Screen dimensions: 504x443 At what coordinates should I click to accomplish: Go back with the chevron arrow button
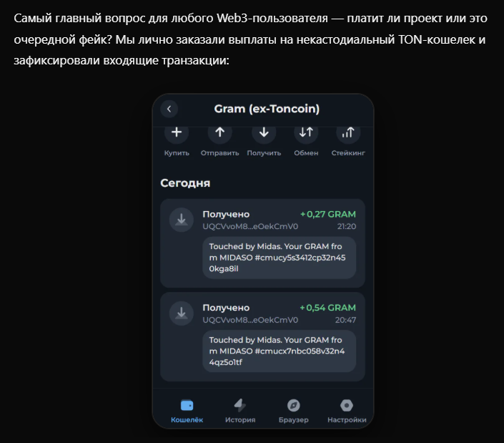pyautogui.click(x=169, y=109)
